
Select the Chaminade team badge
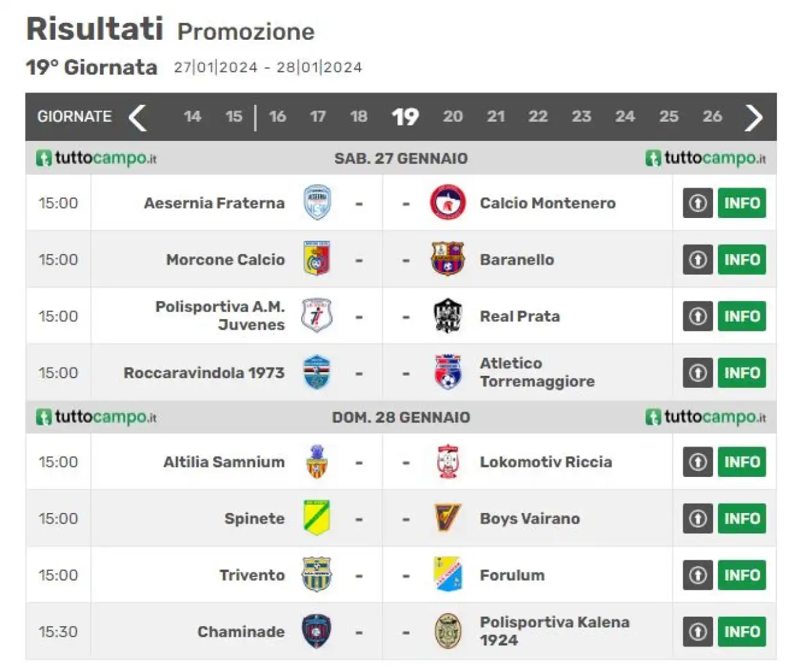click(317, 631)
